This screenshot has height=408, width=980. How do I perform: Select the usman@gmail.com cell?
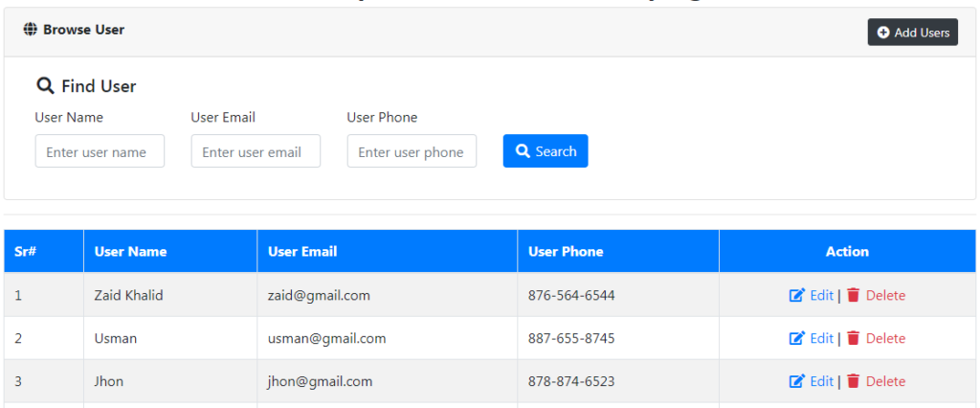click(387, 338)
